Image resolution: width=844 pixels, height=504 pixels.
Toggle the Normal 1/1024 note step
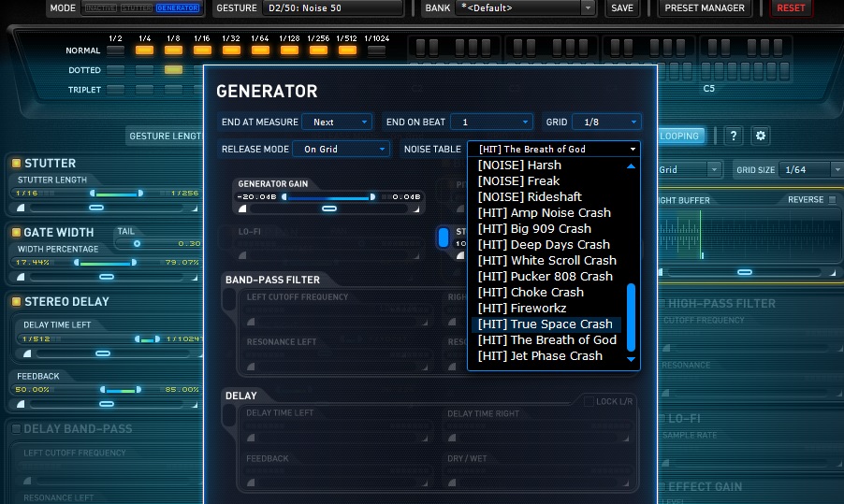pyautogui.click(x=376, y=50)
